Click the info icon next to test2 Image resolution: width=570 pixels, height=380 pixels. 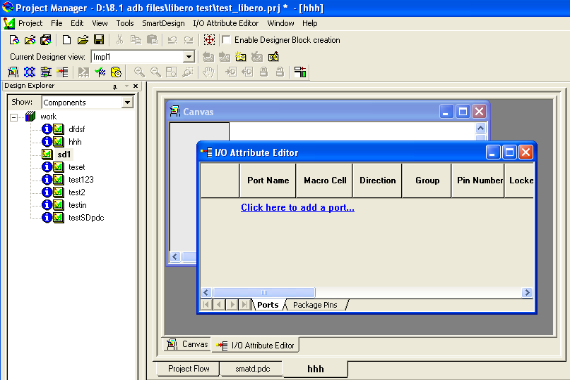(47, 192)
